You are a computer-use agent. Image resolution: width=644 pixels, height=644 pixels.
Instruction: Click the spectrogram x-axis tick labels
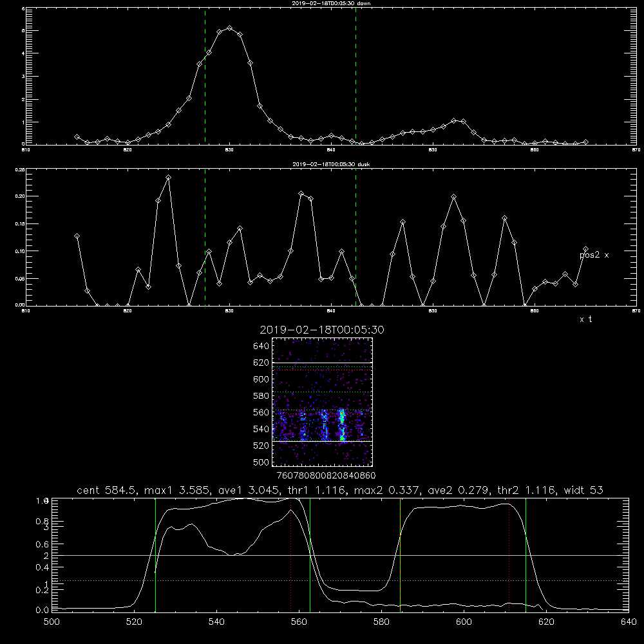[x=326, y=476]
